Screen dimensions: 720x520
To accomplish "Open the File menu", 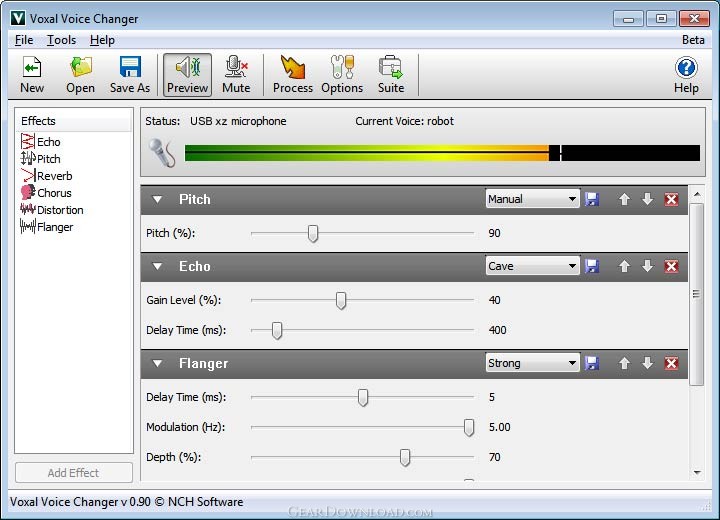I will (24, 40).
